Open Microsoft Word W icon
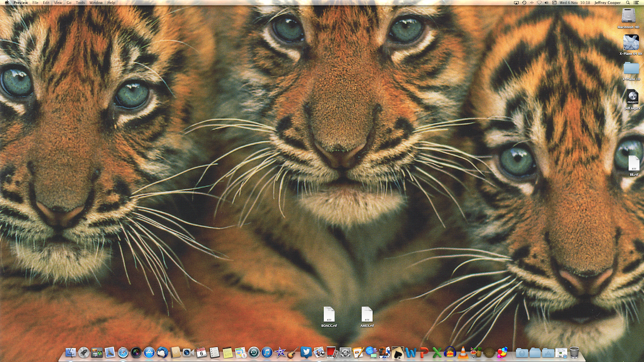This screenshot has height=362, width=644. pos(411,352)
